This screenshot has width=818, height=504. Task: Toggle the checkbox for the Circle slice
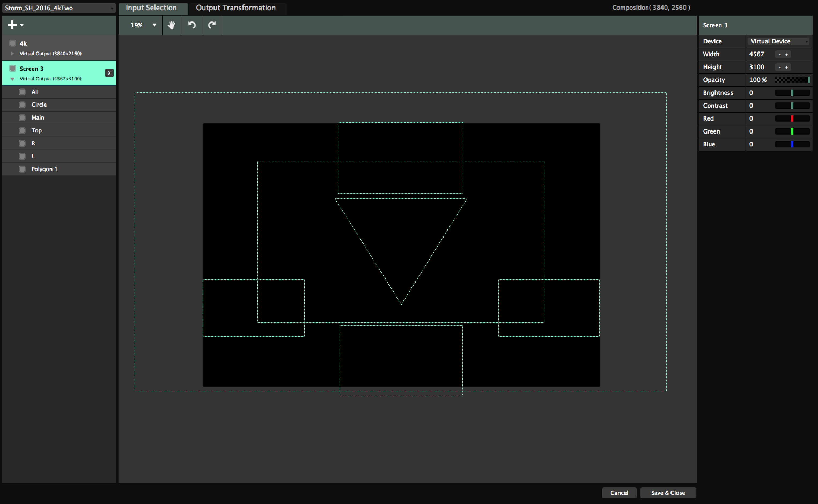(x=22, y=105)
